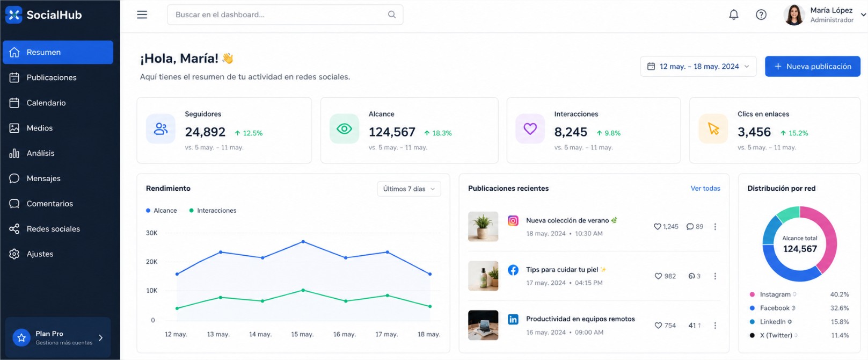Click the LinkedIn icon on remote teams post
Viewport: 868px width, 360px height.
coord(513,319)
